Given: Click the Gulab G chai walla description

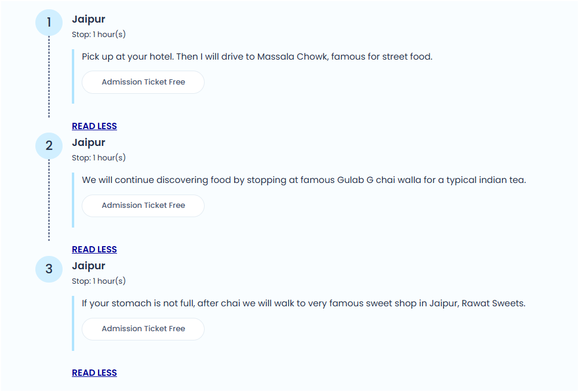Looking at the screenshot, I should [304, 180].
